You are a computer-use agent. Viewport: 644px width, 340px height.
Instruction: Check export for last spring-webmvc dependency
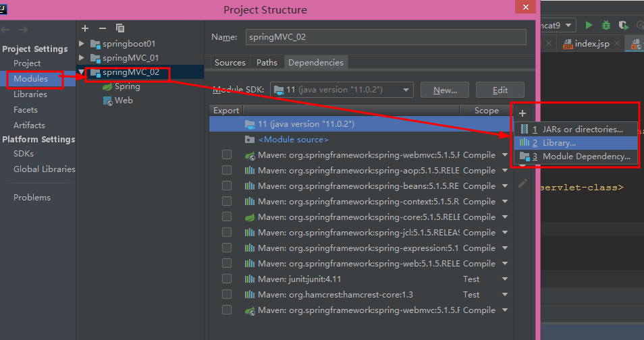click(227, 310)
